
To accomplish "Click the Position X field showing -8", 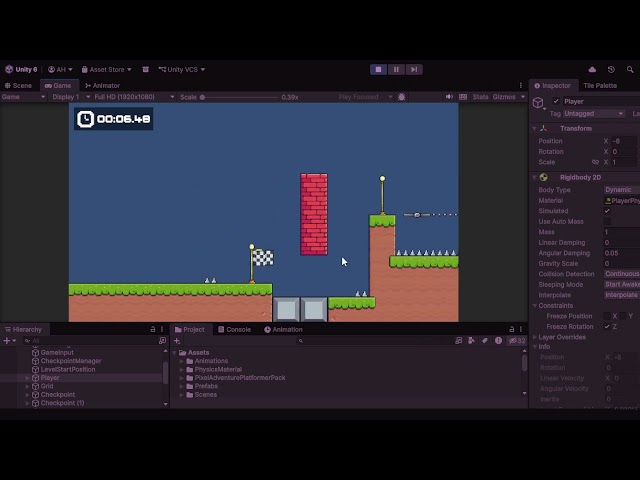I will click(624, 141).
